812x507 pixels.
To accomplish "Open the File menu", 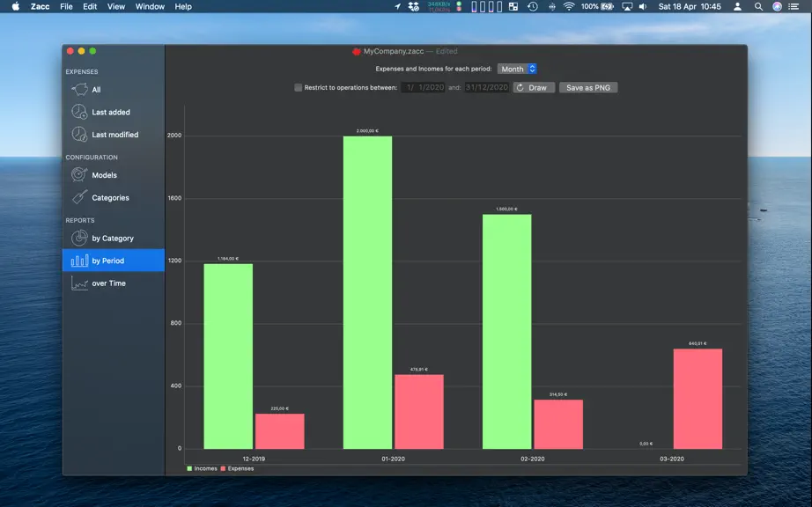I will 66,7.
